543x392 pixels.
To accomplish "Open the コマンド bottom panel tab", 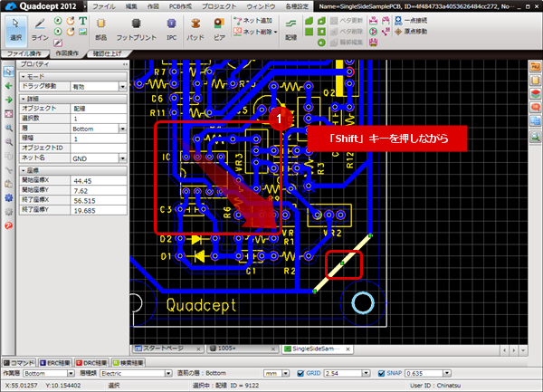I will coord(19,363).
